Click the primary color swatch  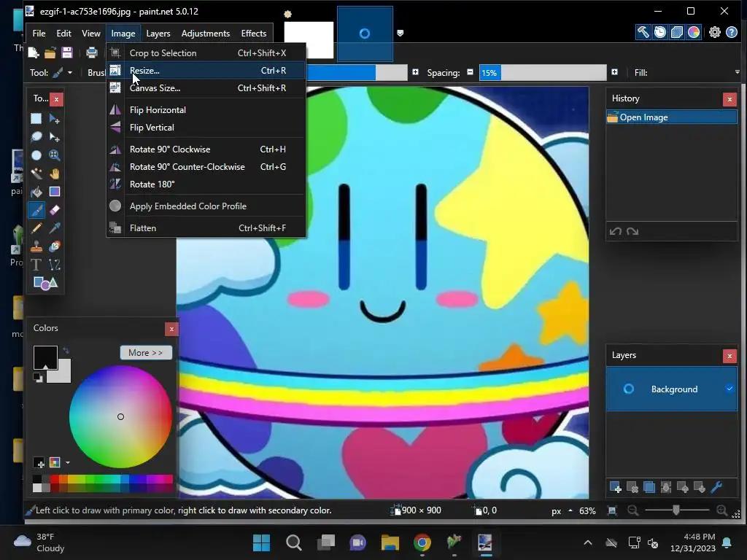click(x=45, y=357)
